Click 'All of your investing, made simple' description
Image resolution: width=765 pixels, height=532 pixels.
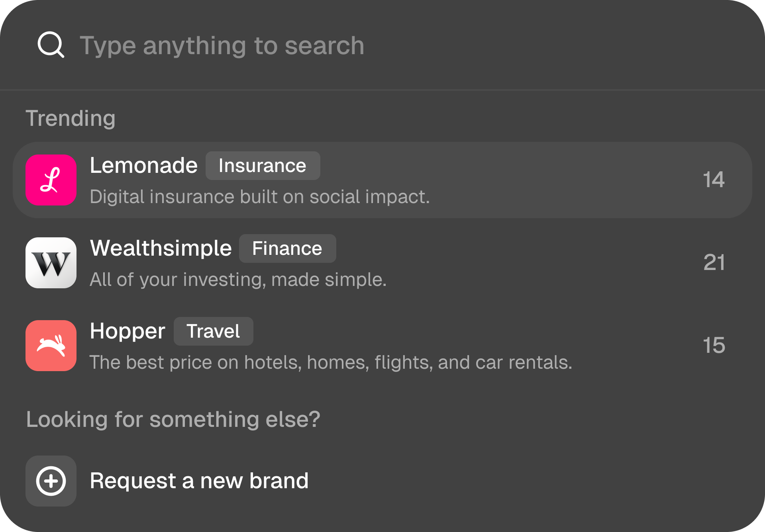[x=238, y=280]
